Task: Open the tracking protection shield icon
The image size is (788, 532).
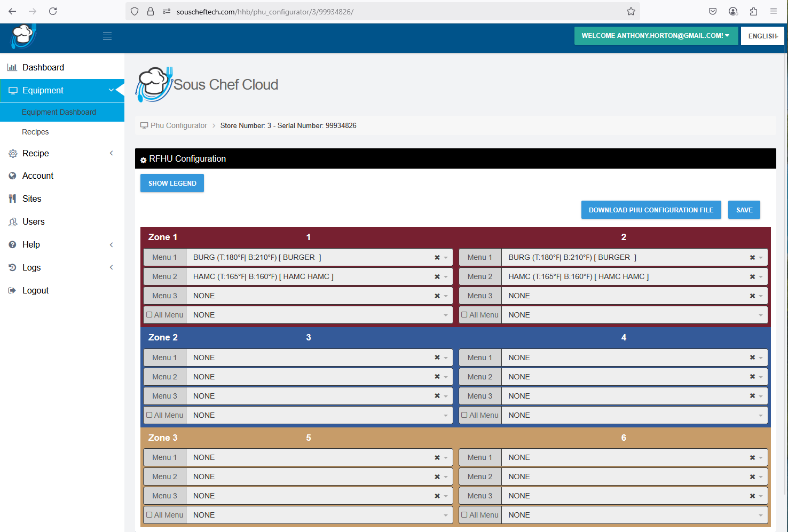Action: [135, 11]
